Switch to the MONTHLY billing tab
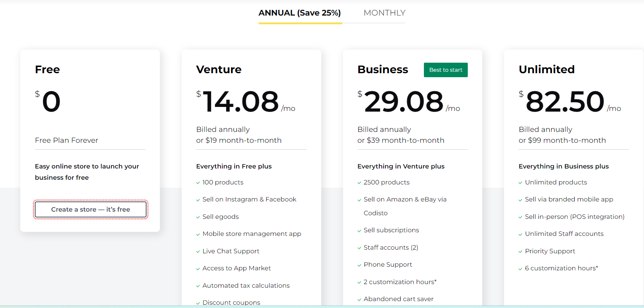 pyautogui.click(x=384, y=13)
